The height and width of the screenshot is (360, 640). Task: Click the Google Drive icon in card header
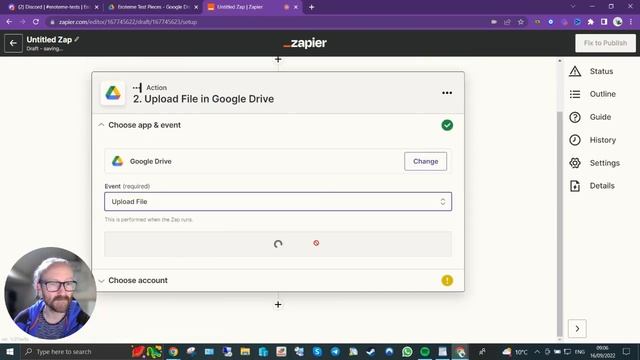tap(113, 93)
